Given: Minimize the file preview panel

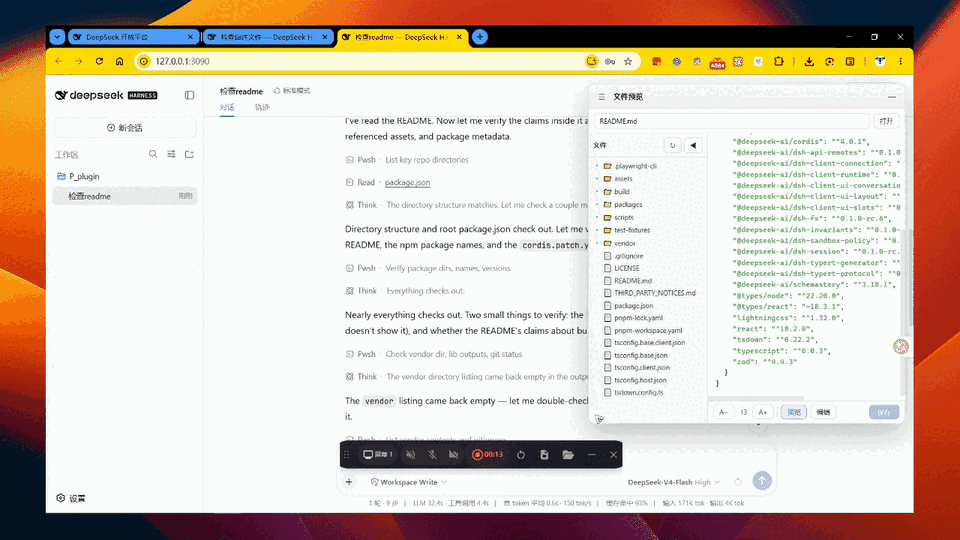Looking at the screenshot, I should pos(891,97).
